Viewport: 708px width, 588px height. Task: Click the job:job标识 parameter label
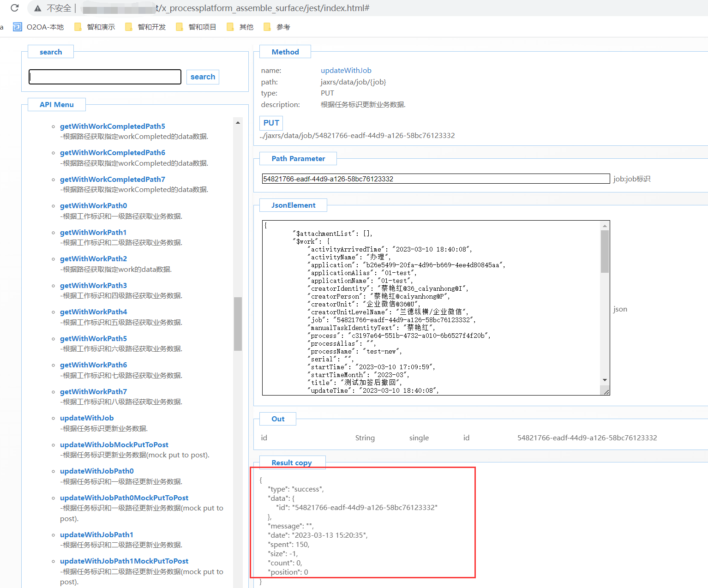coord(632,179)
